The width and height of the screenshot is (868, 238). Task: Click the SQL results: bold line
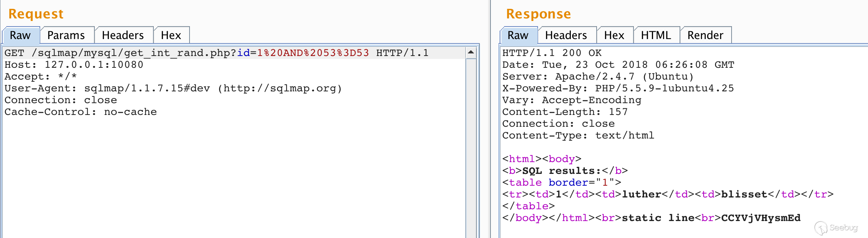(x=565, y=171)
